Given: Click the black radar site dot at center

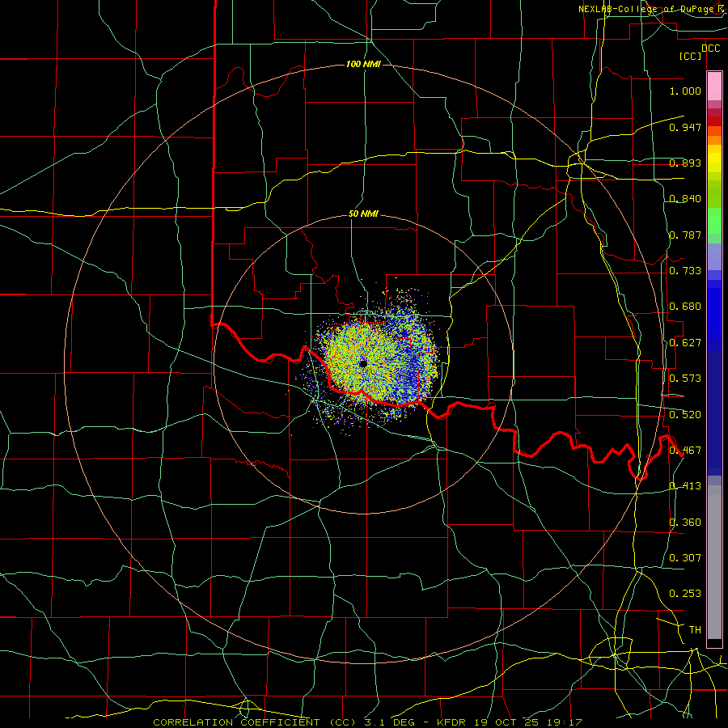Looking at the screenshot, I should click(363, 364).
